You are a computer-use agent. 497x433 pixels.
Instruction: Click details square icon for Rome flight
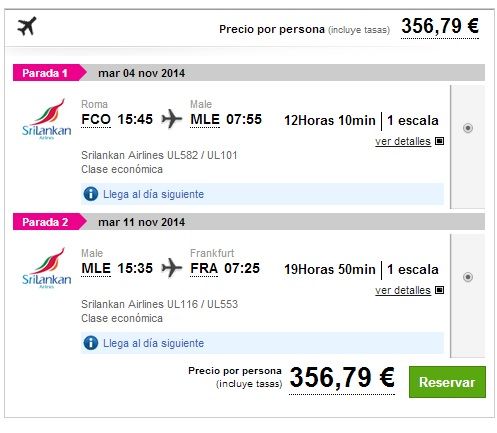coord(440,141)
